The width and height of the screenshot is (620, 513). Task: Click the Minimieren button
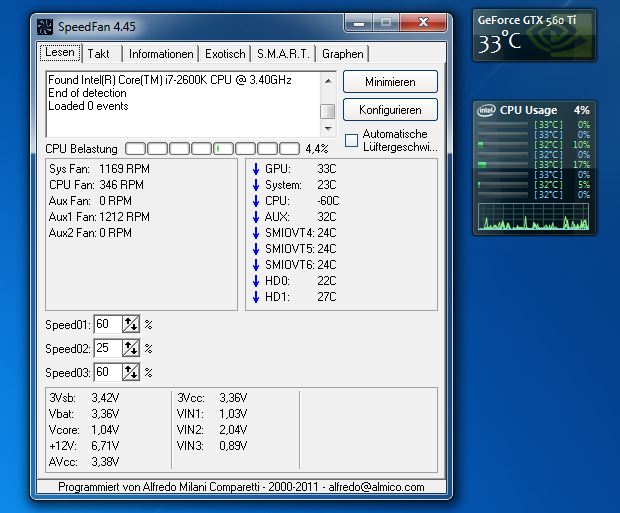[390, 82]
